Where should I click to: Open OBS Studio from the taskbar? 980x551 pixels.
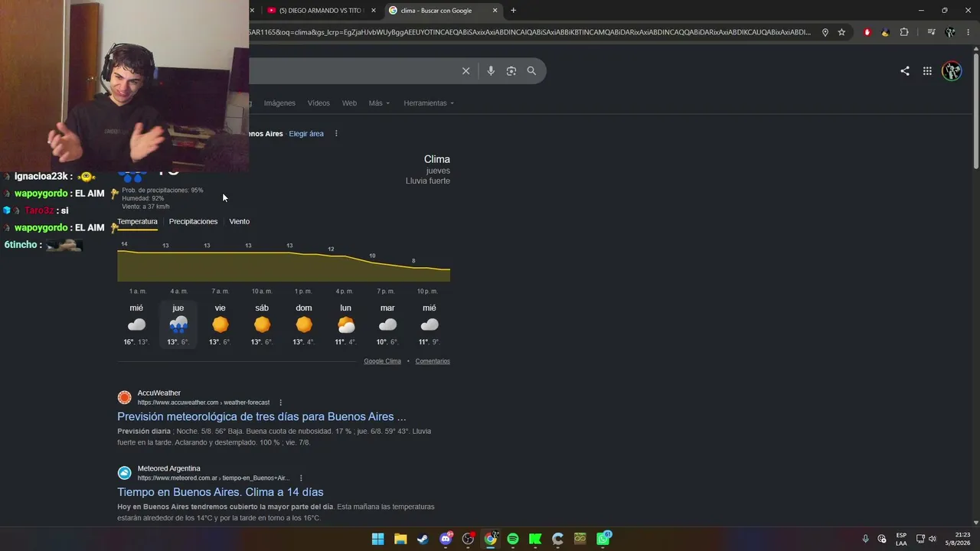(x=468, y=539)
